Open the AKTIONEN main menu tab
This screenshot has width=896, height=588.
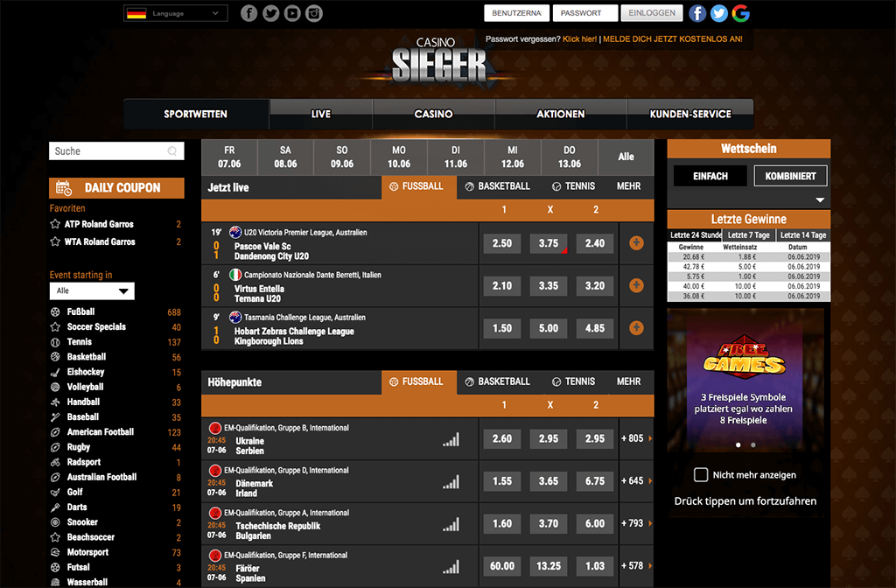point(561,115)
